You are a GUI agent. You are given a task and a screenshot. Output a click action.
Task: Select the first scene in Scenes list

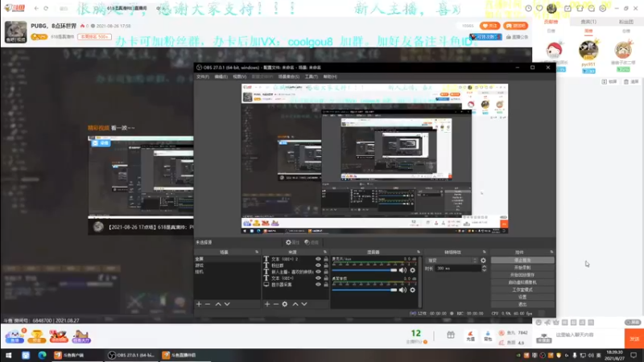pyautogui.click(x=228, y=259)
